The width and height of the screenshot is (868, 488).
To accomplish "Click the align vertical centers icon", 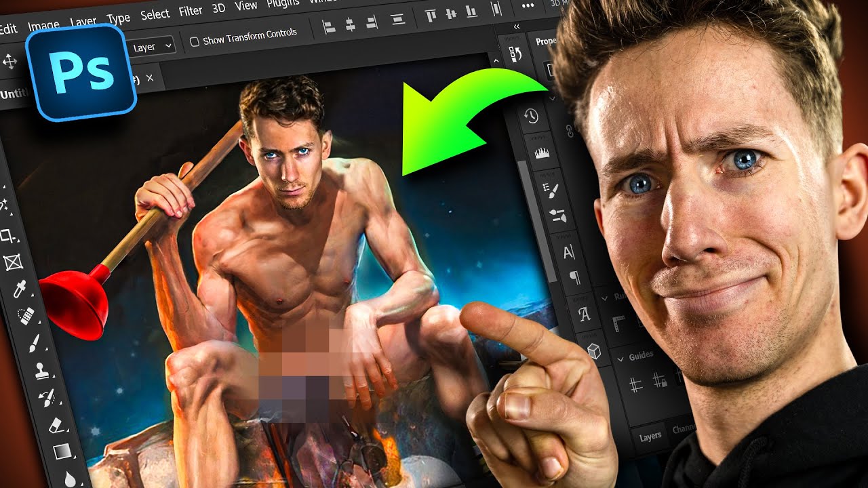I will (x=452, y=12).
